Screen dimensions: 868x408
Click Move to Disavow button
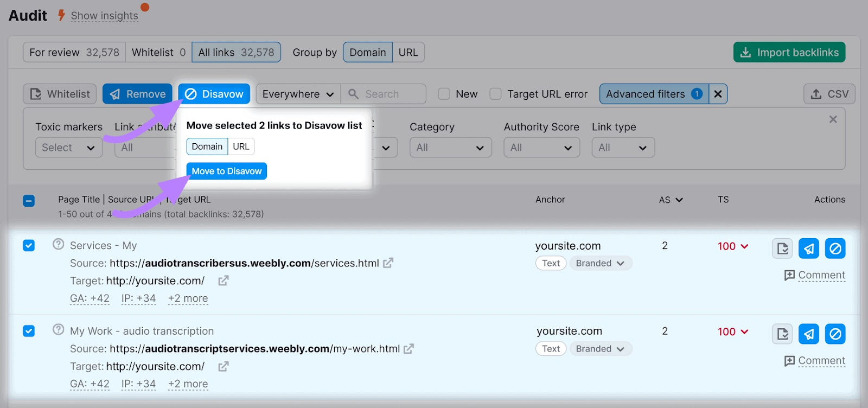(x=227, y=171)
